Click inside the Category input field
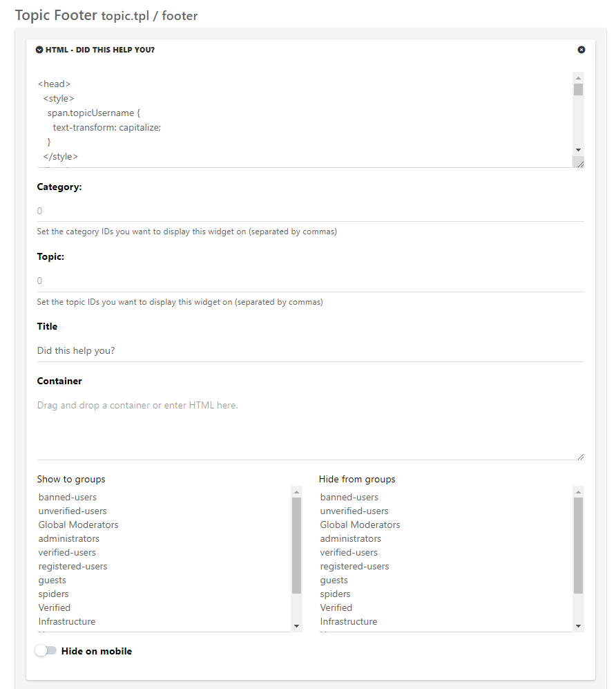This screenshot has height=689, width=616. pos(207,211)
